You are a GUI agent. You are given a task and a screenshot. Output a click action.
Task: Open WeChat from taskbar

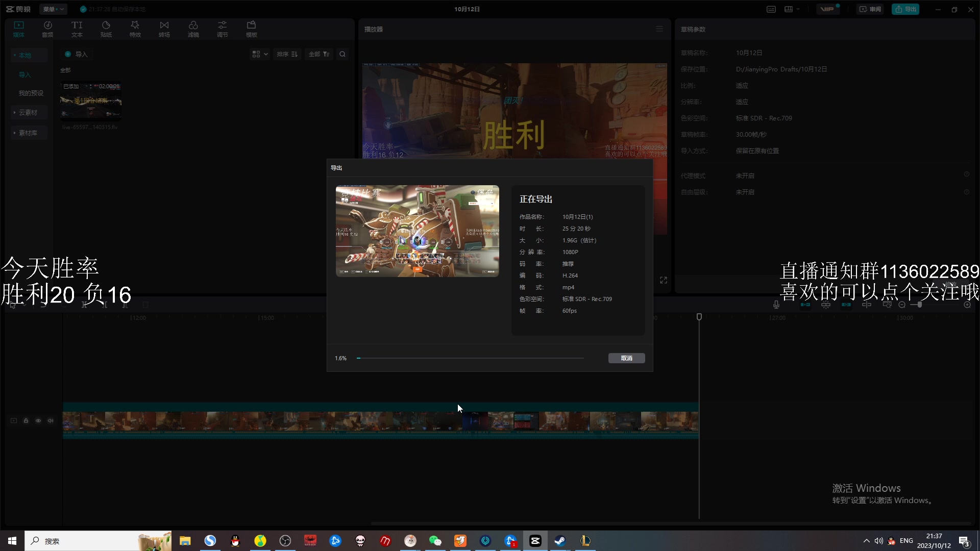point(435,541)
